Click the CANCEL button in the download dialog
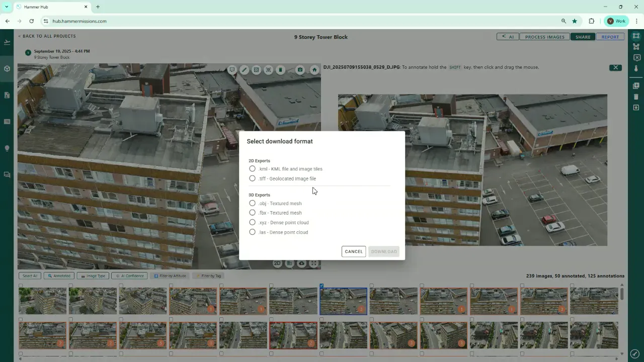The width and height of the screenshot is (644, 362). point(353,251)
